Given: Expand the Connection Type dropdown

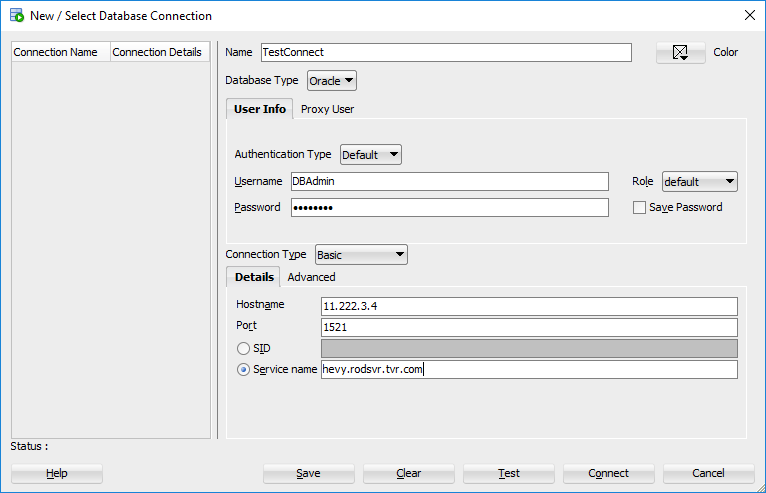Looking at the screenshot, I should [x=361, y=255].
